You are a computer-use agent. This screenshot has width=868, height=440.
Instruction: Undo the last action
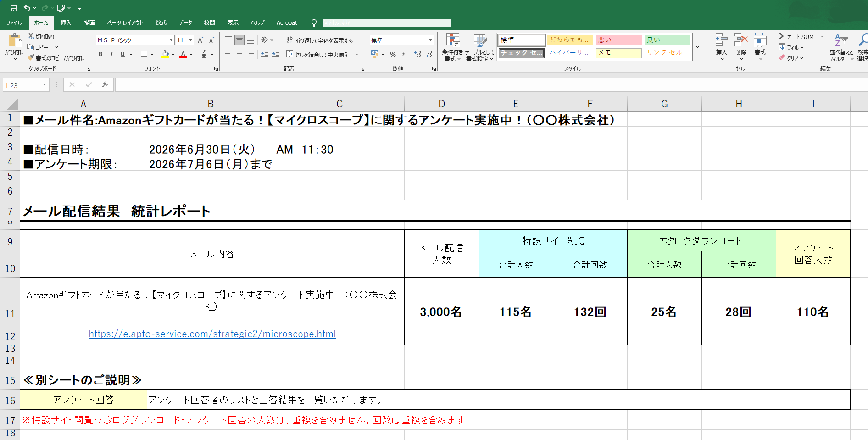tap(27, 8)
